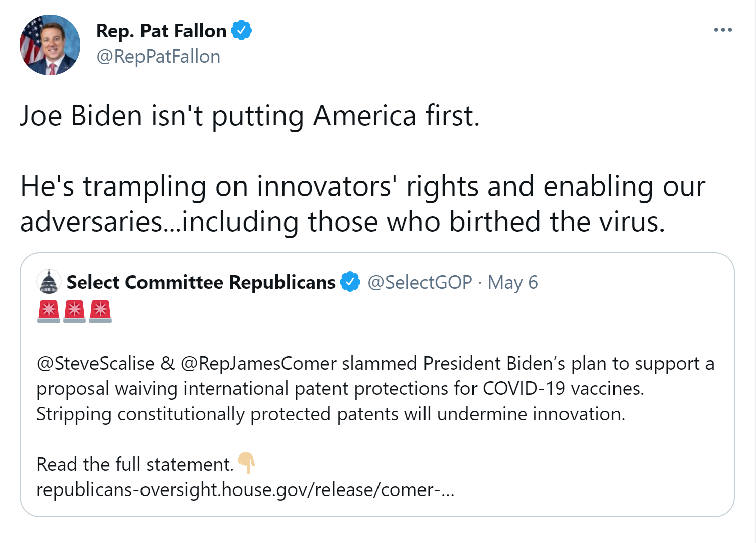Open the @RepPatFallon handle

coord(158,56)
